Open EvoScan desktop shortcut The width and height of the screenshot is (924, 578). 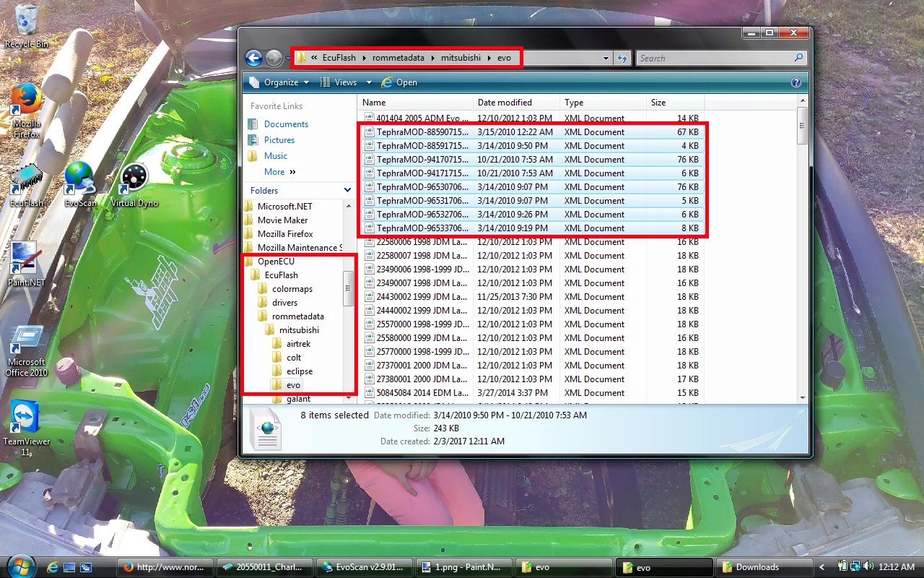tap(80, 186)
